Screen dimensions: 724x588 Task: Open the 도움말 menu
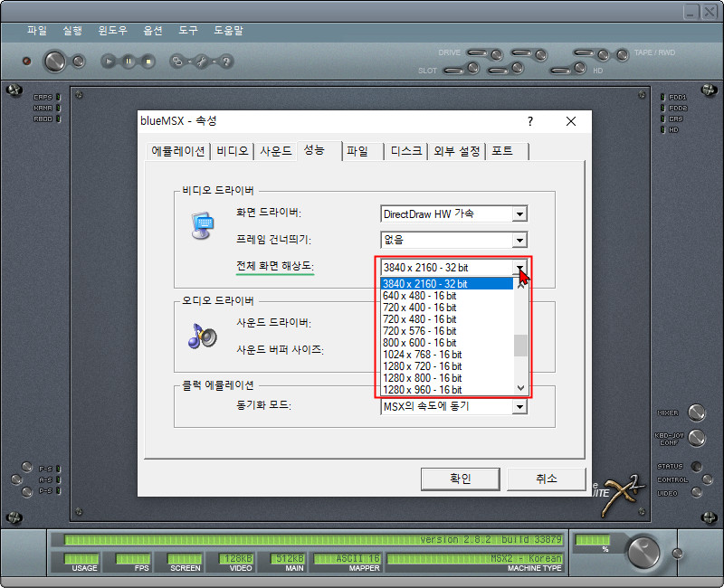(x=228, y=31)
